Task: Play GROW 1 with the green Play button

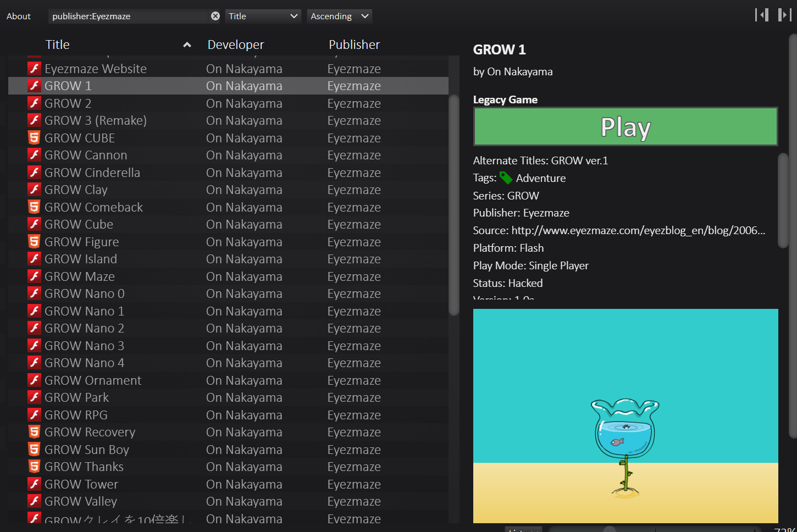Action: pos(626,126)
